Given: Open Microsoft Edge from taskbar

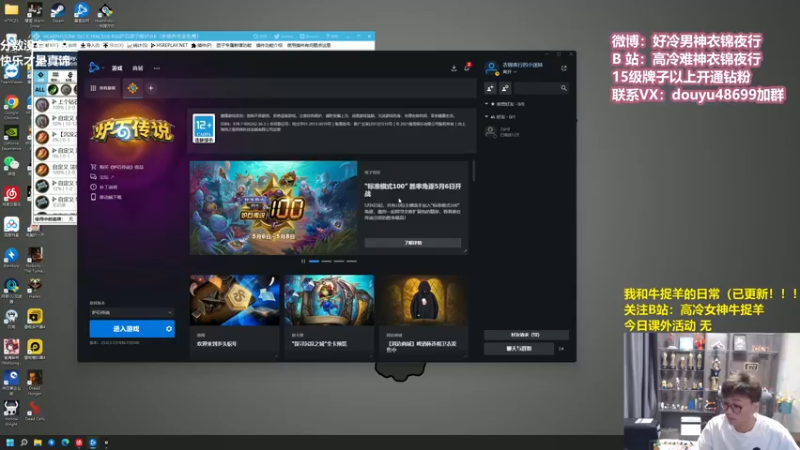Looking at the screenshot, I should pyautogui.click(x=65, y=443).
